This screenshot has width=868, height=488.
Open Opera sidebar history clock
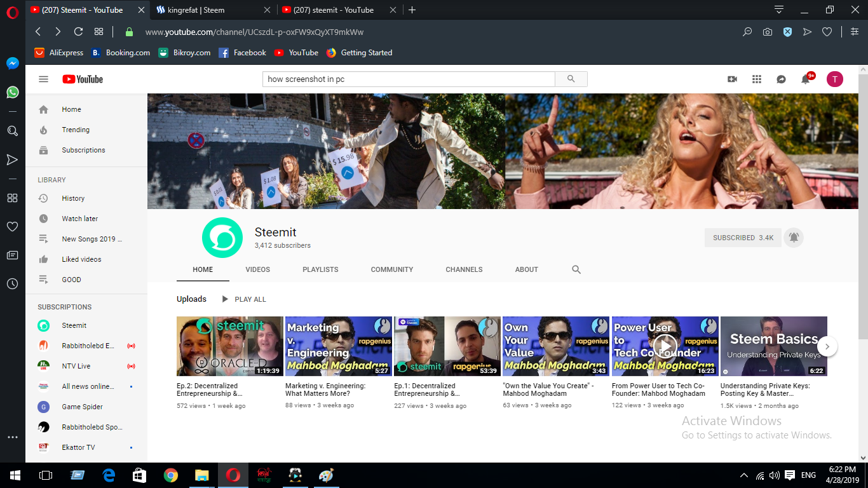pos(12,284)
